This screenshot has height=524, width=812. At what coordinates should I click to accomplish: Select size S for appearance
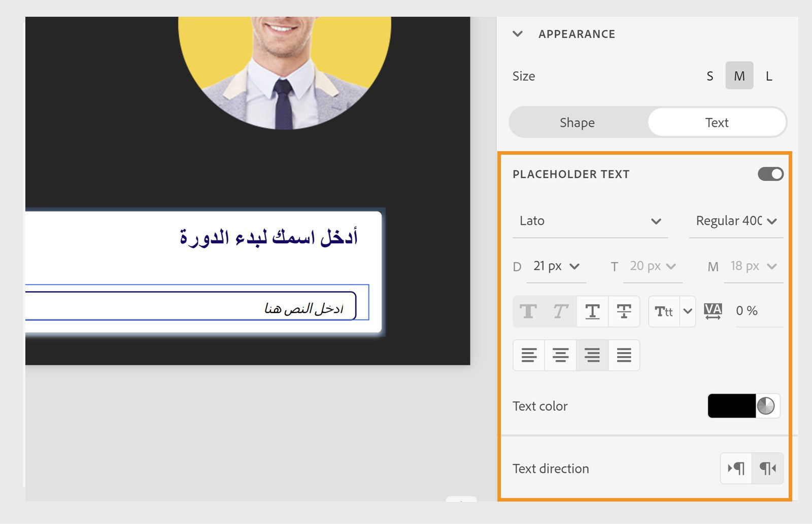click(708, 76)
